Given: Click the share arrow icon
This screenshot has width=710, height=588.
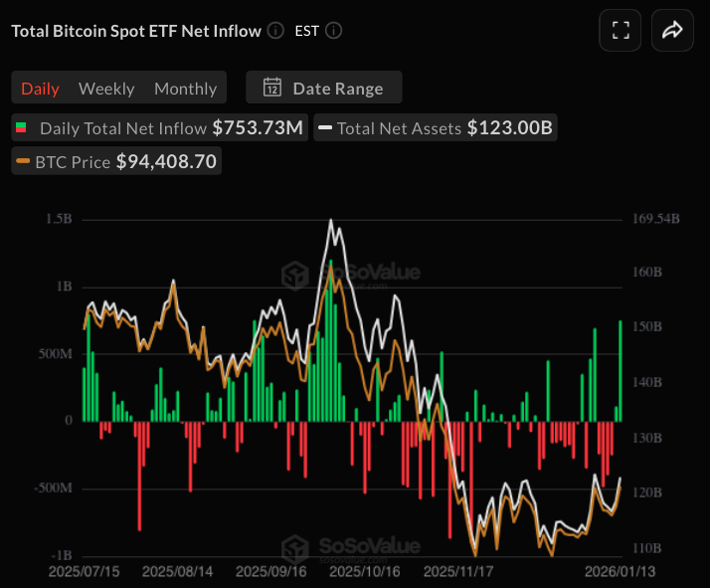Looking at the screenshot, I should point(672,31).
